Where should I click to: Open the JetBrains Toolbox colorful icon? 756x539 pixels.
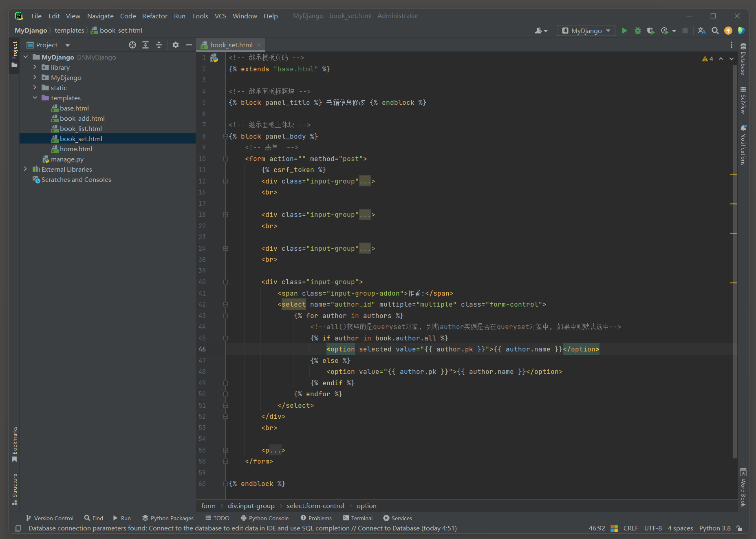pyautogui.click(x=741, y=31)
